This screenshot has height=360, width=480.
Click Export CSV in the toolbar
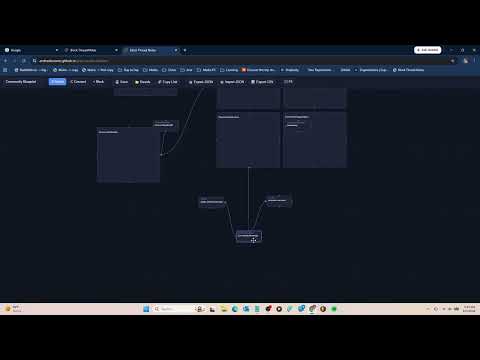[x=262, y=82]
